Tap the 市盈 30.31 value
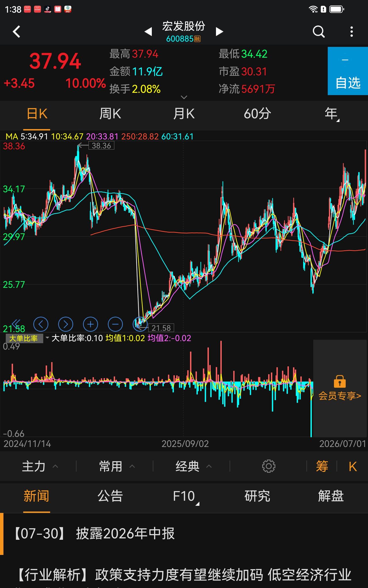Image resolution: width=368 pixels, height=588 pixels. (243, 71)
